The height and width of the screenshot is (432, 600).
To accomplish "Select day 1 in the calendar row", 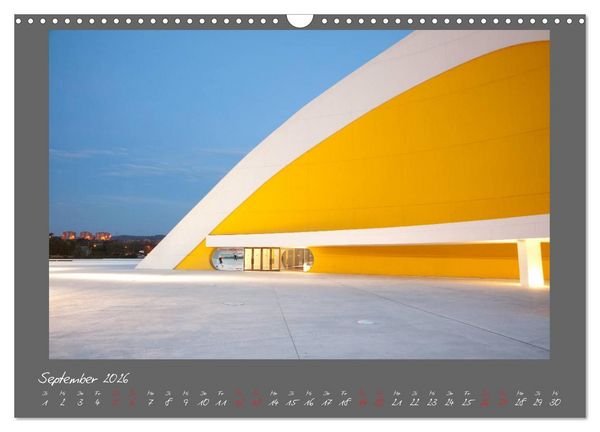I will point(45,402).
